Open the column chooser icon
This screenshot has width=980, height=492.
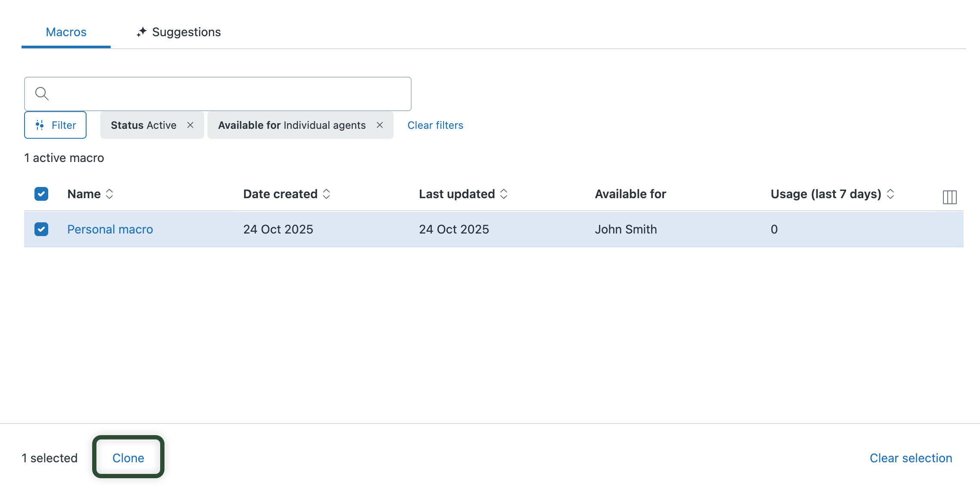point(949,197)
